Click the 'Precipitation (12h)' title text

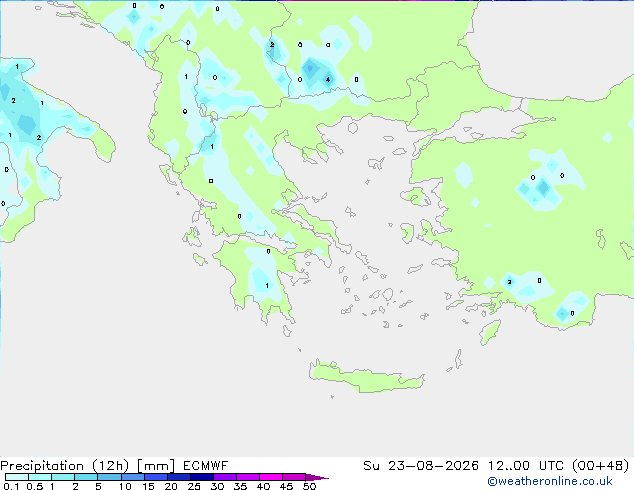[65, 466]
